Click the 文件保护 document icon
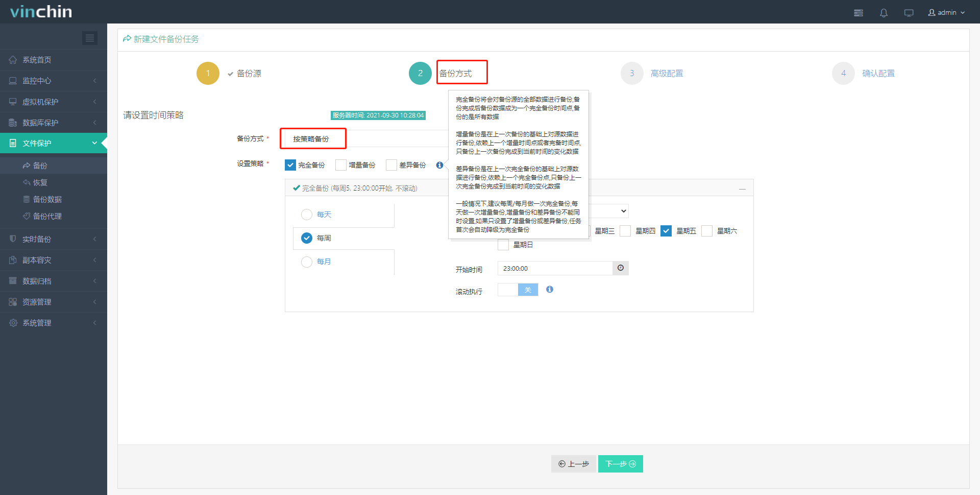Viewport: 980px width, 495px height. point(13,143)
